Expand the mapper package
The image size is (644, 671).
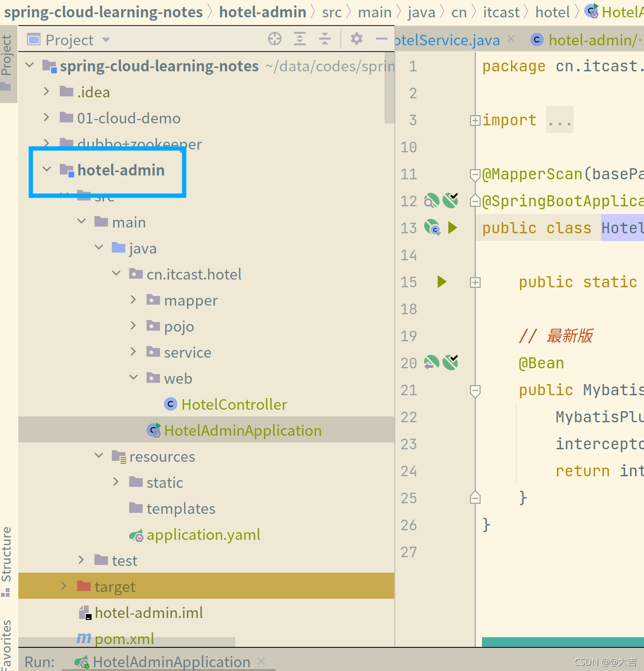coord(134,299)
